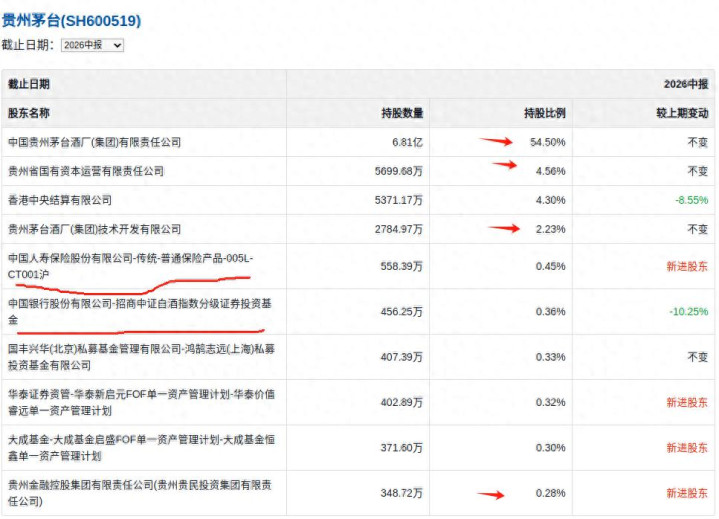719x519 pixels.
Task: Click 新进股东 in the 中国人寿保险 row
Action: [687, 266]
